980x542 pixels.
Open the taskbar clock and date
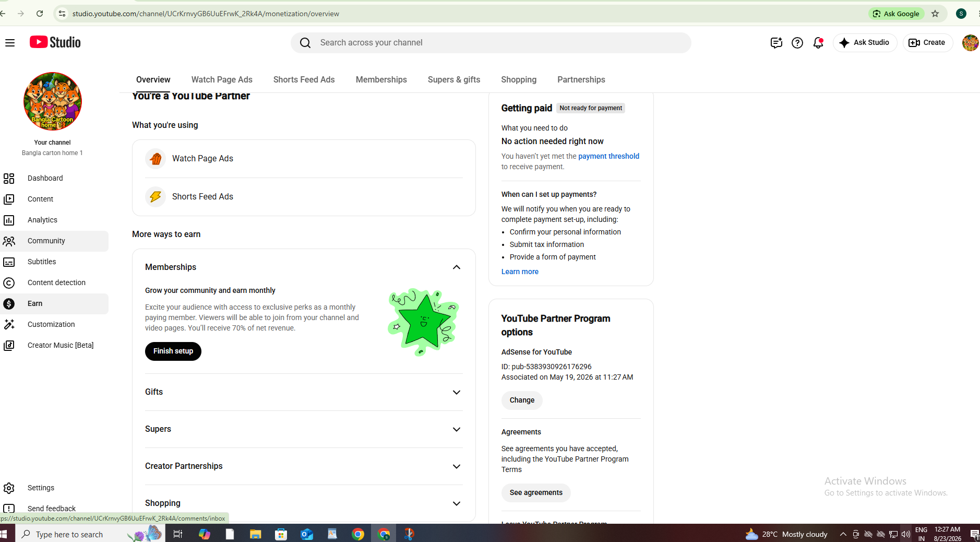tap(948, 534)
